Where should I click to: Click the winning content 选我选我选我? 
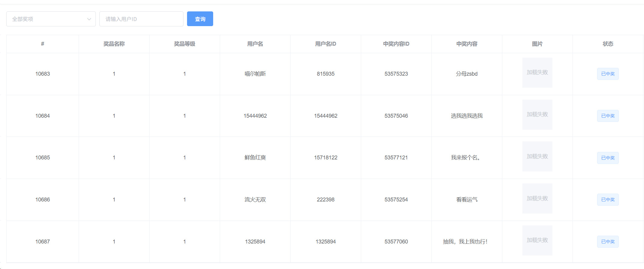click(x=467, y=116)
